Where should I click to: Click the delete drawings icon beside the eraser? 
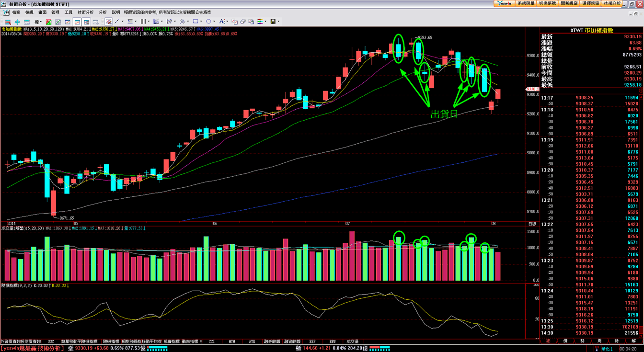point(251,22)
